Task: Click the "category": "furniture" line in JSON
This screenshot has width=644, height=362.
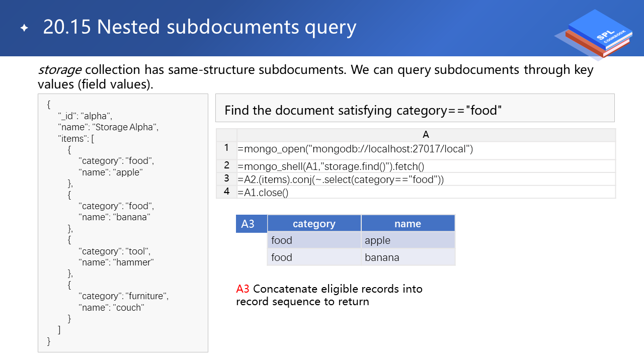Action: point(123,296)
